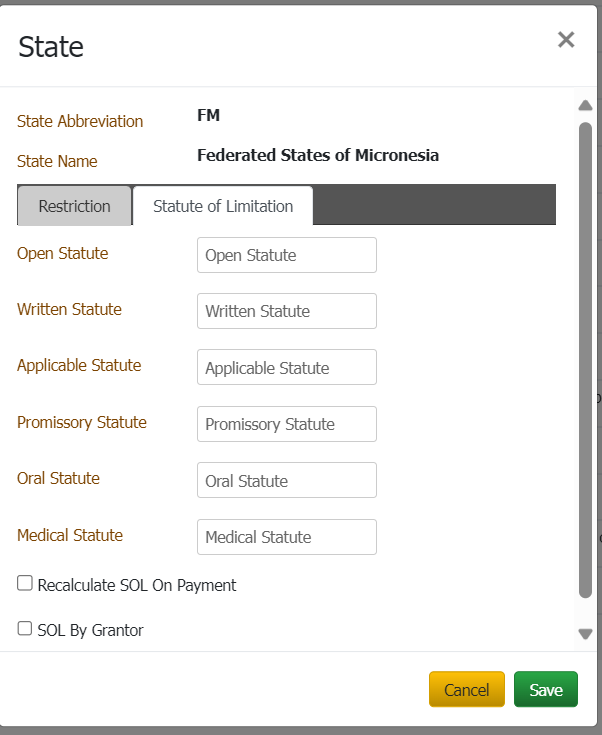Select the Statute of Limitation tab
This screenshot has height=735, width=602.
pyautogui.click(x=223, y=206)
